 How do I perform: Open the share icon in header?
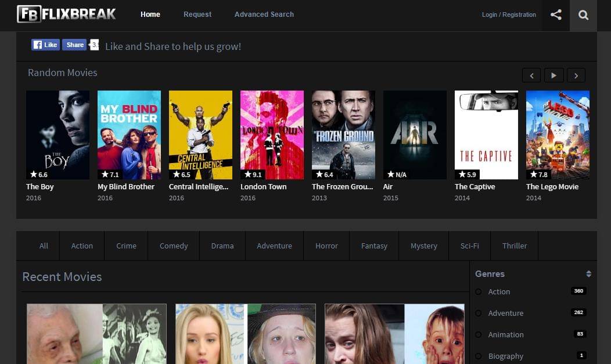pyautogui.click(x=556, y=15)
